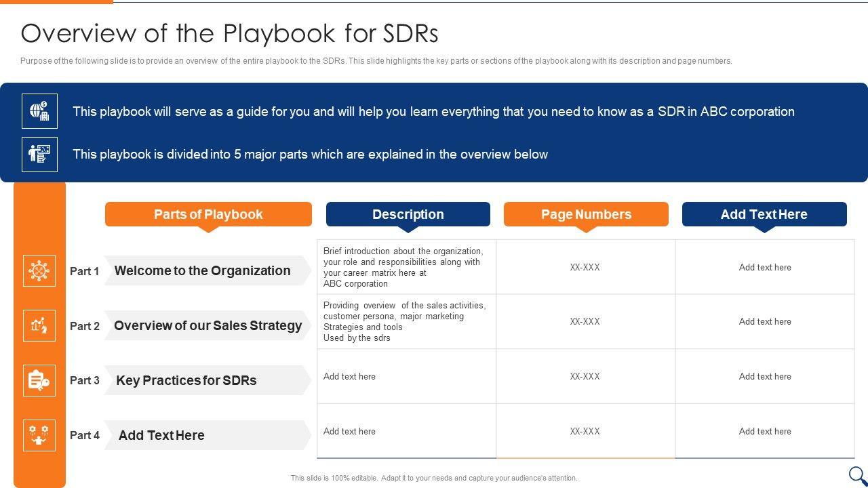Open the magnifier search icon

coord(858,476)
